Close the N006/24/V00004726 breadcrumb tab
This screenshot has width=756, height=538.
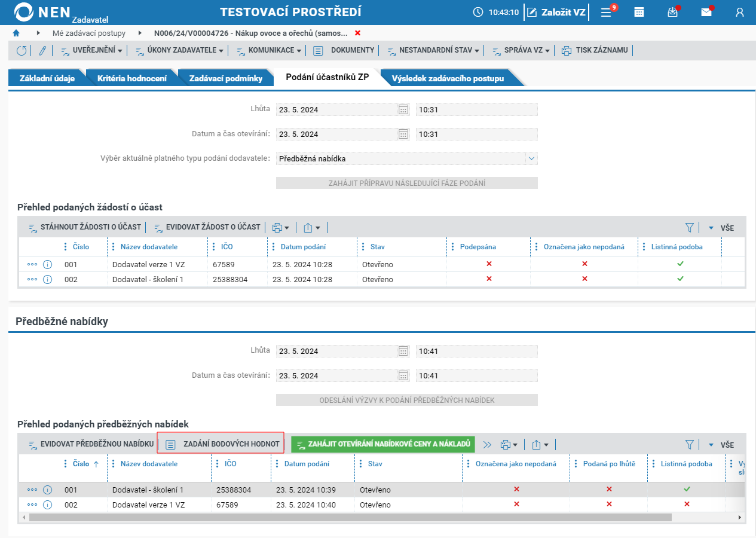(357, 33)
